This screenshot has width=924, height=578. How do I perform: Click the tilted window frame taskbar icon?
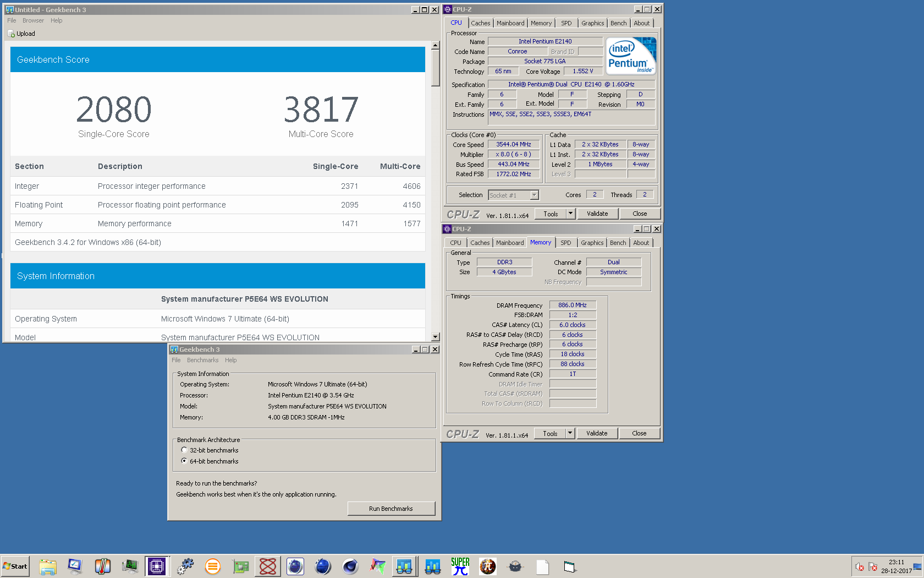tap(570, 566)
